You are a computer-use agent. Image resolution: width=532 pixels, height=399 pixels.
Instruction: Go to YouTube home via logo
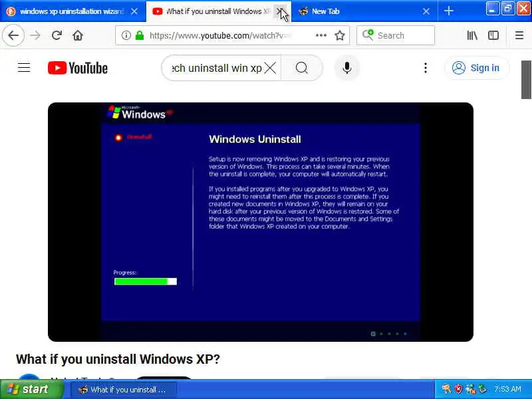tap(78, 68)
